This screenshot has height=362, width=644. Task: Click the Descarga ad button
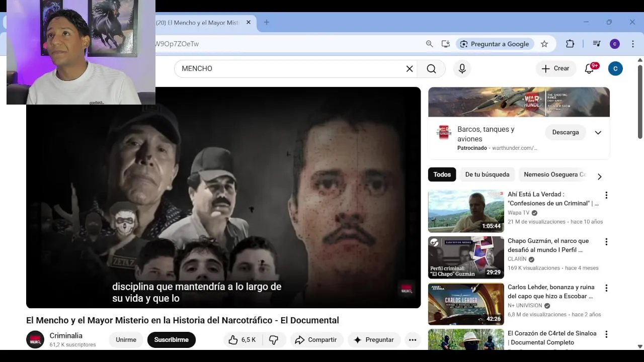[x=566, y=132]
